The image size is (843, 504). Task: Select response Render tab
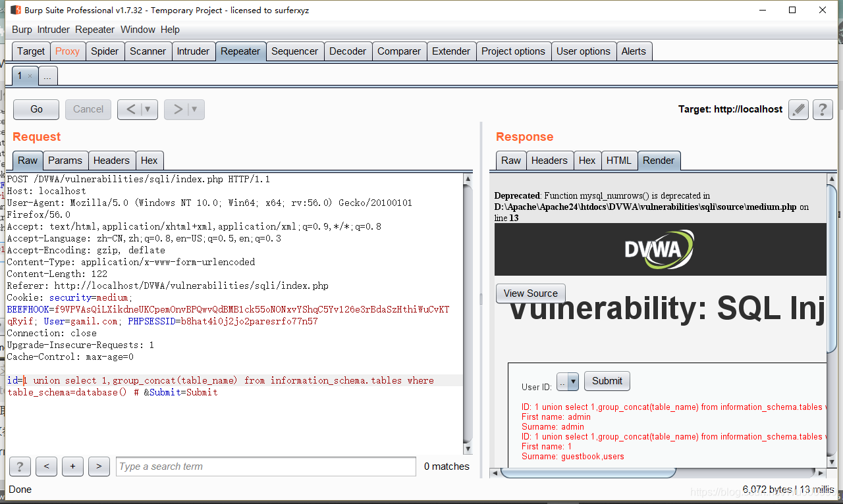[x=659, y=161]
